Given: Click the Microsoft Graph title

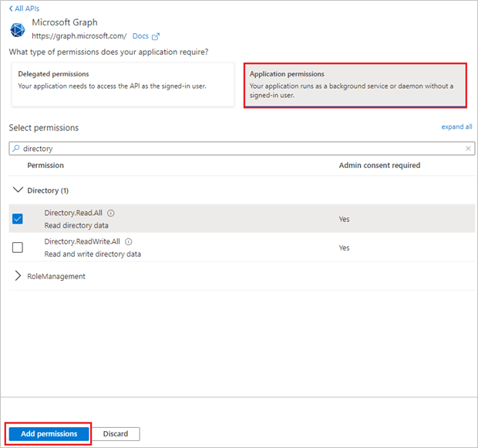Looking at the screenshot, I should (x=65, y=22).
